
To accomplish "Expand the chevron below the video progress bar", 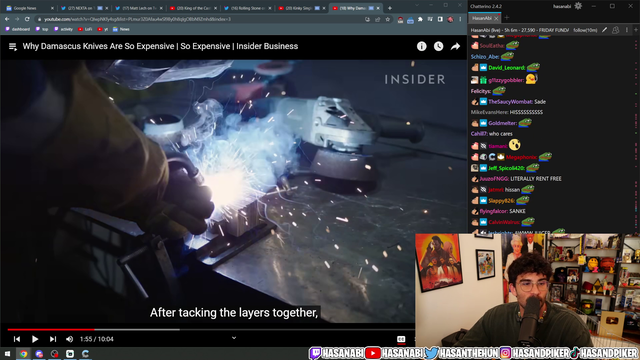I will click(x=234, y=338).
